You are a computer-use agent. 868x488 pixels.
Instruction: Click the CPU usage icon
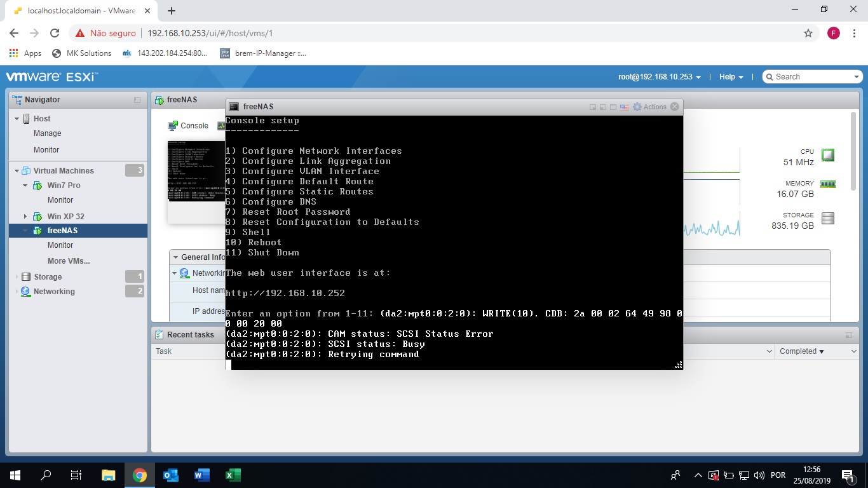tap(828, 155)
